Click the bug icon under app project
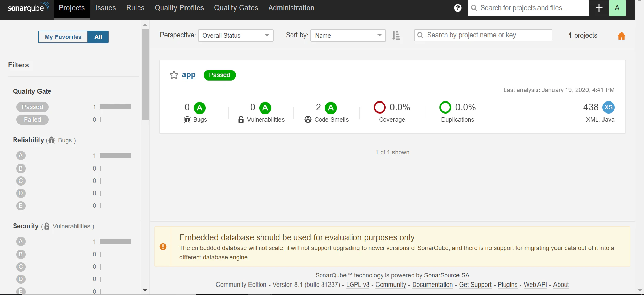The width and height of the screenshot is (644, 295). (x=187, y=120)
